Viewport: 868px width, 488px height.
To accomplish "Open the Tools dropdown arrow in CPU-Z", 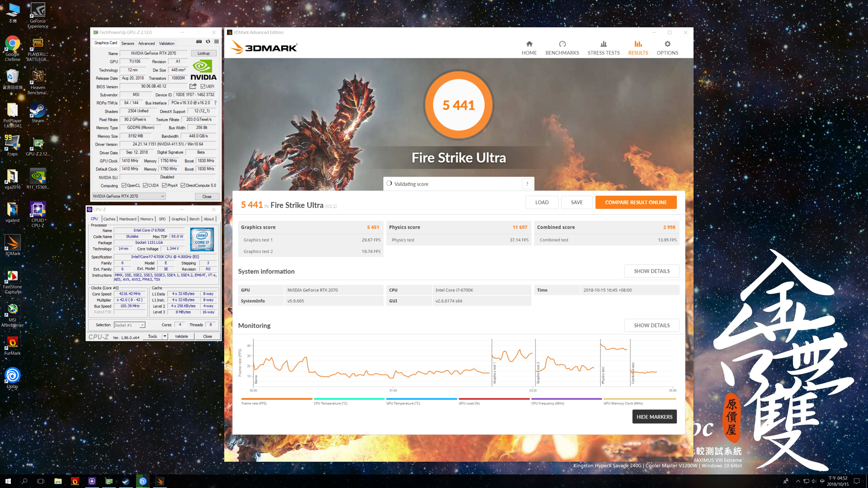I will tap(165, 336).
